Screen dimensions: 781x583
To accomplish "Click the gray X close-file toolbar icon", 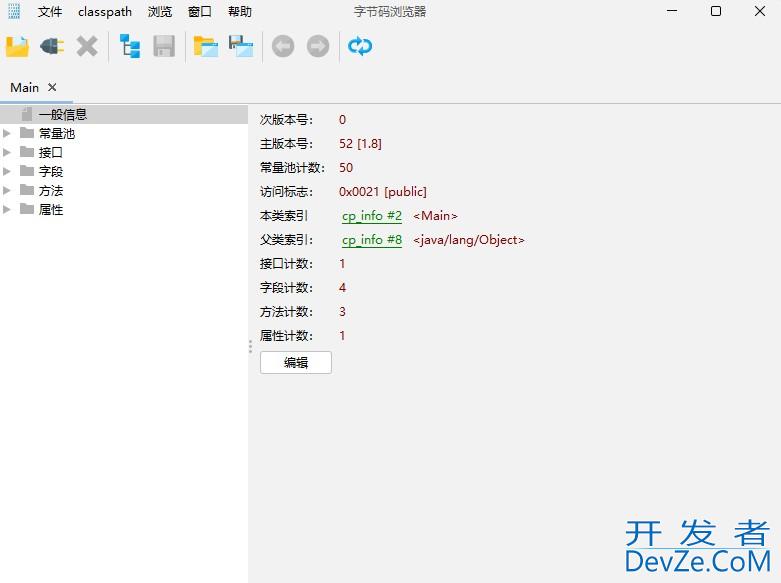I will (87, 46).
